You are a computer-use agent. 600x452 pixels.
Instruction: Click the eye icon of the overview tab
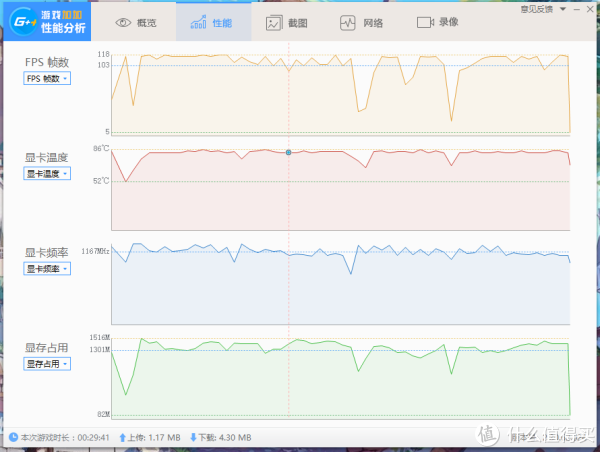123,23
